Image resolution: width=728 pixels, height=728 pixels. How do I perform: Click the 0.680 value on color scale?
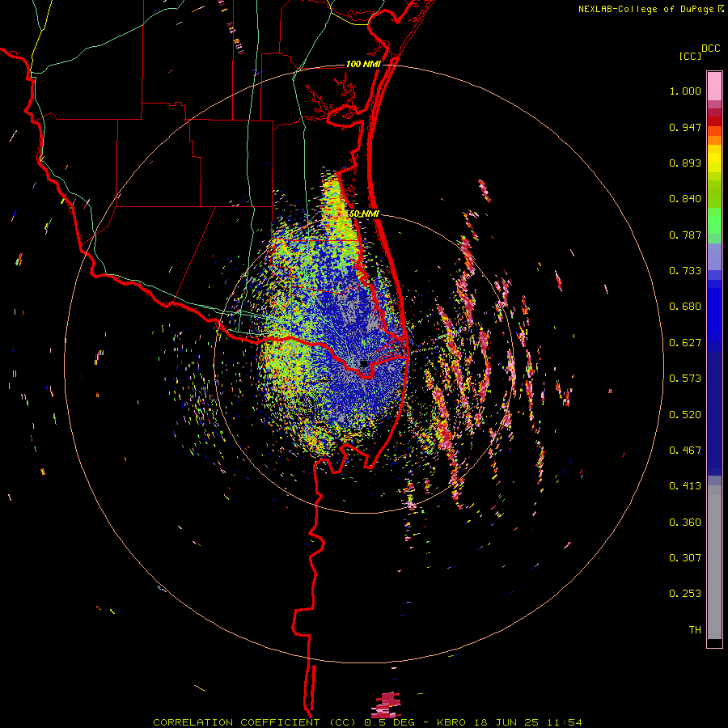(685, 307)
